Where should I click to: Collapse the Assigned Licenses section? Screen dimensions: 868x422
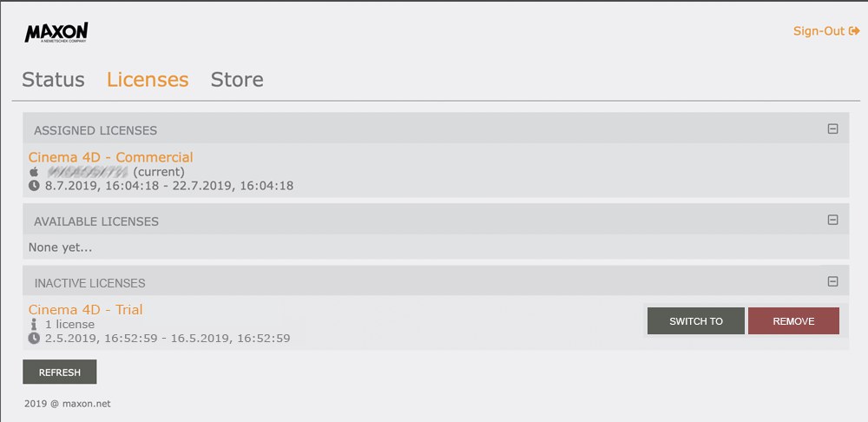click(832, 129)
